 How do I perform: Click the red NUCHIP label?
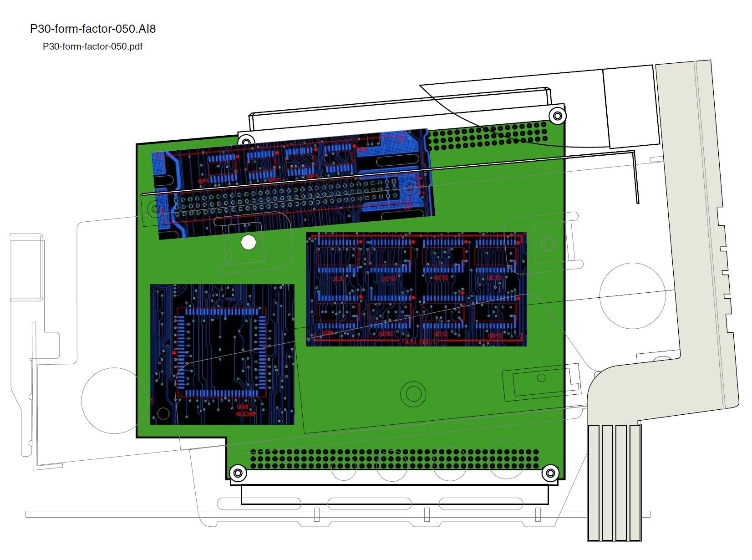point(246,414)
